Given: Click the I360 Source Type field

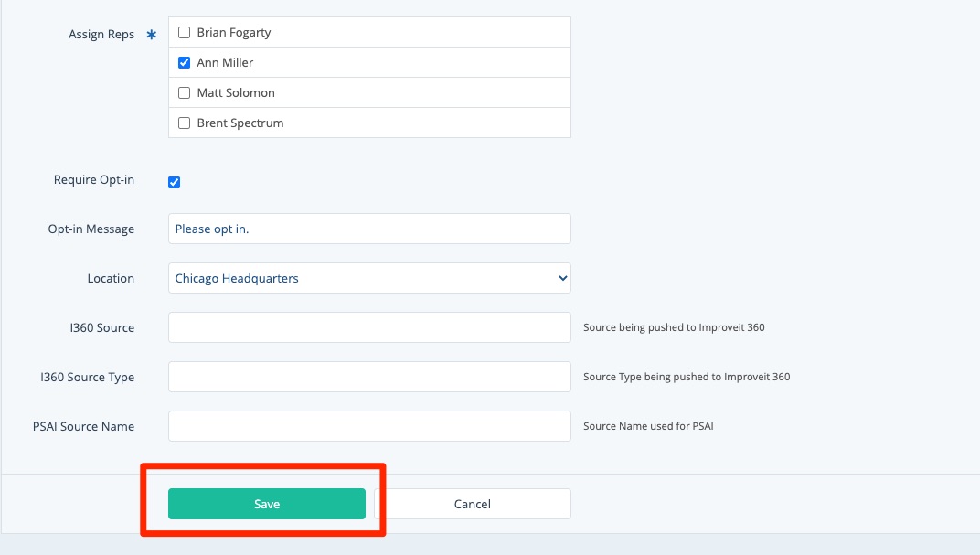Looking at the screenshot, I should pyautogui.click(x=369, y=377).
